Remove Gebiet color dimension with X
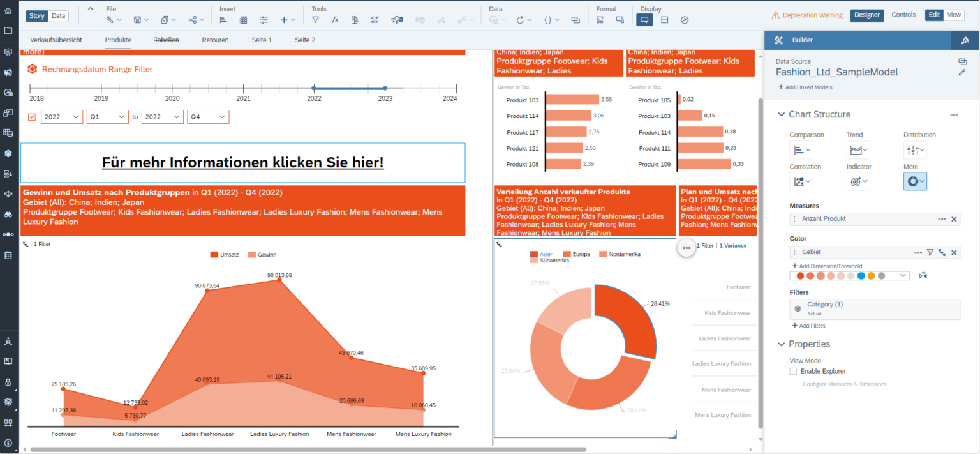980x454 pixels. point(954,253)
